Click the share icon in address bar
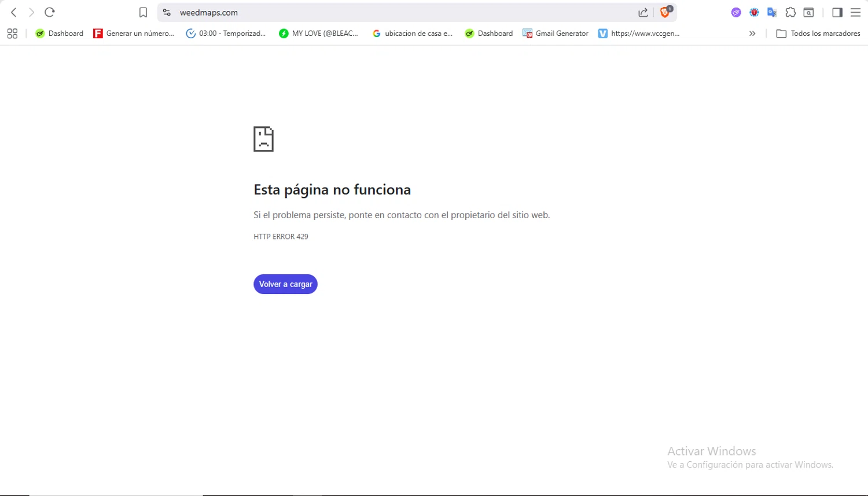868x496 pixels. pos(643,12)
